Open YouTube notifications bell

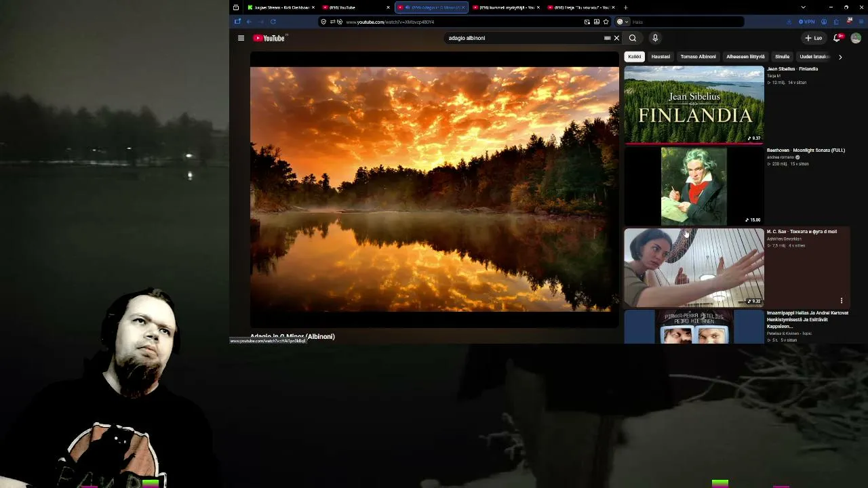837,38
